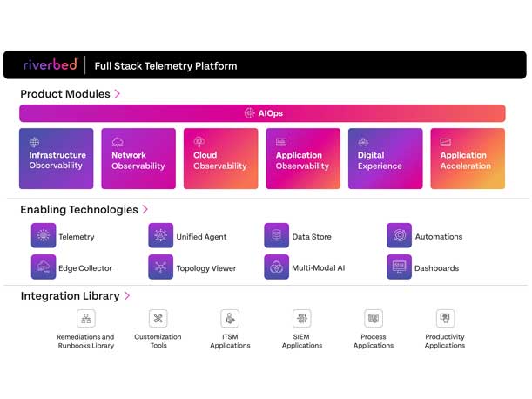Open Remediations and Runbooks Library icon
Viewport: 532px width, 399px height.
[85, 319]
